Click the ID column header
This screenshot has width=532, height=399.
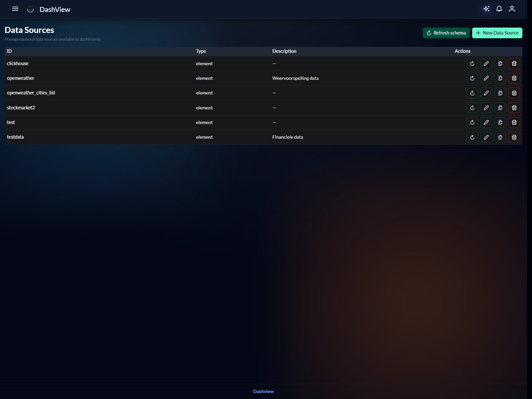tap(9, 51)
